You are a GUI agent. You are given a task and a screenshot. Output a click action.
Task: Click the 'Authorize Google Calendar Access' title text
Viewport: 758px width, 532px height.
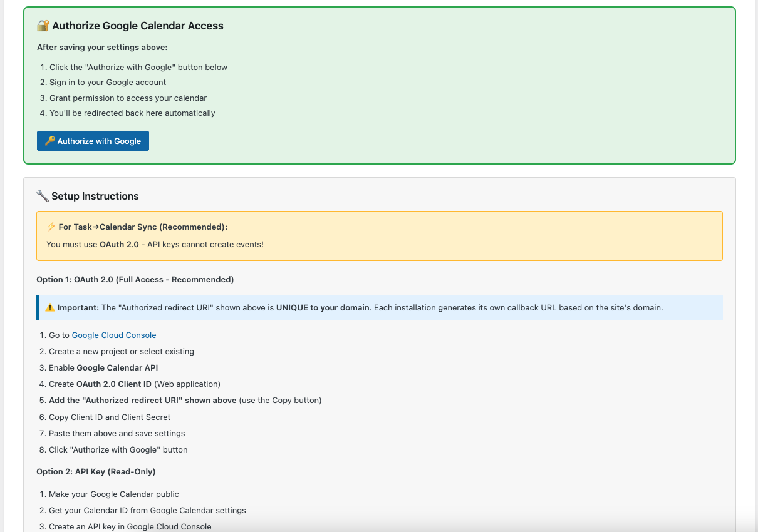(138, 26)
